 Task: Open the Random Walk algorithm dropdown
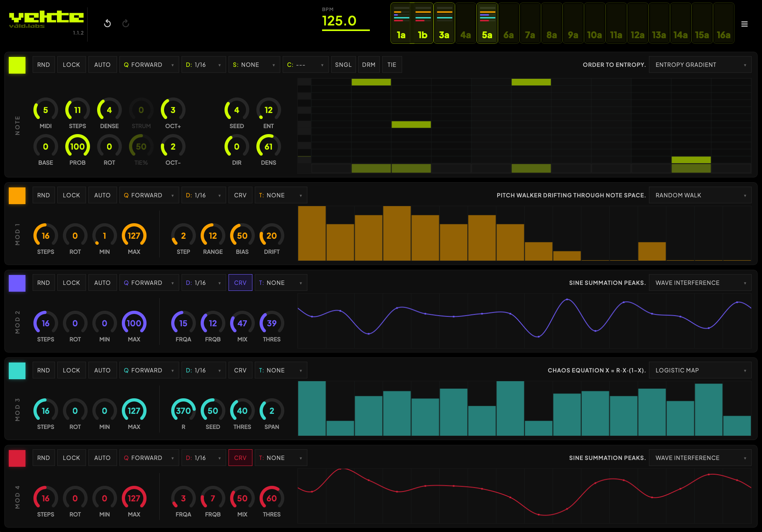pos(700,195)
